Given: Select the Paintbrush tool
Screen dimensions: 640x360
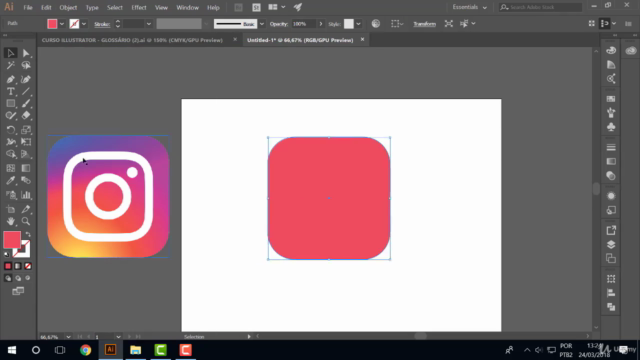Looking at the screenshot, I should coord(26,104).
